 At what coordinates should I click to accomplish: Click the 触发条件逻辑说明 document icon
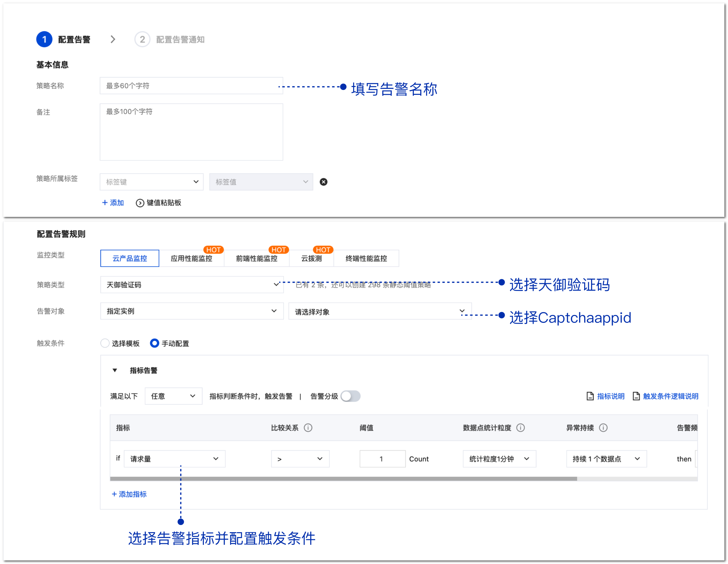click(x=636, y=396)
